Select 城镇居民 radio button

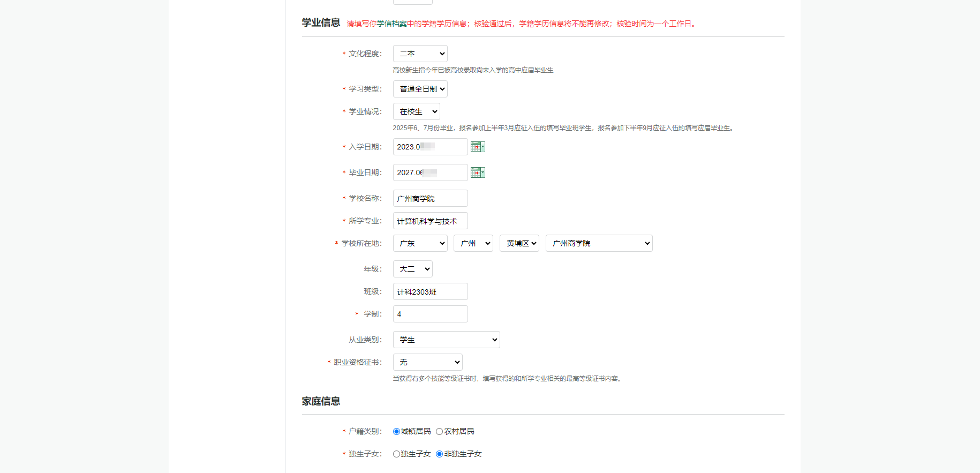coord(396,432)
